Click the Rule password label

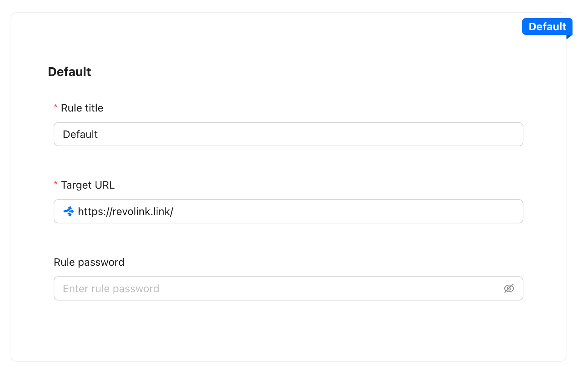point(89,262)
